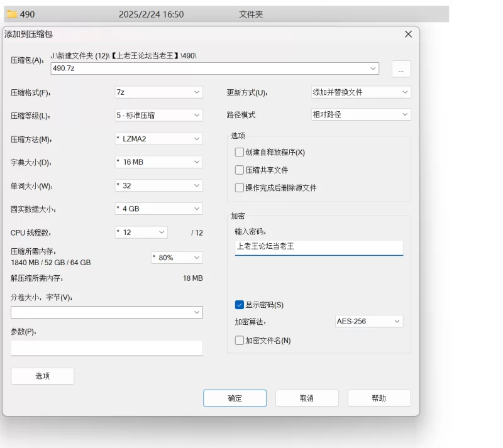The image size is (503, 448).
Task: Click the 输入密码 password field
Action: [x=319, y=248]
